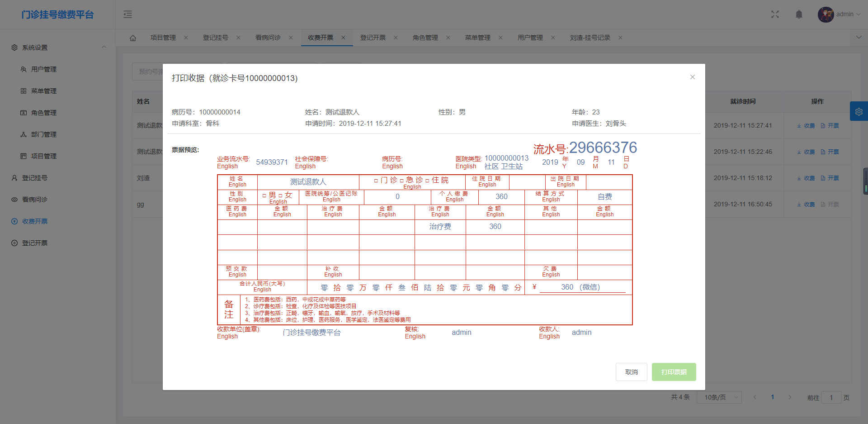Close the 用户管理 tab
868x424 pixels.
point(553,38)
